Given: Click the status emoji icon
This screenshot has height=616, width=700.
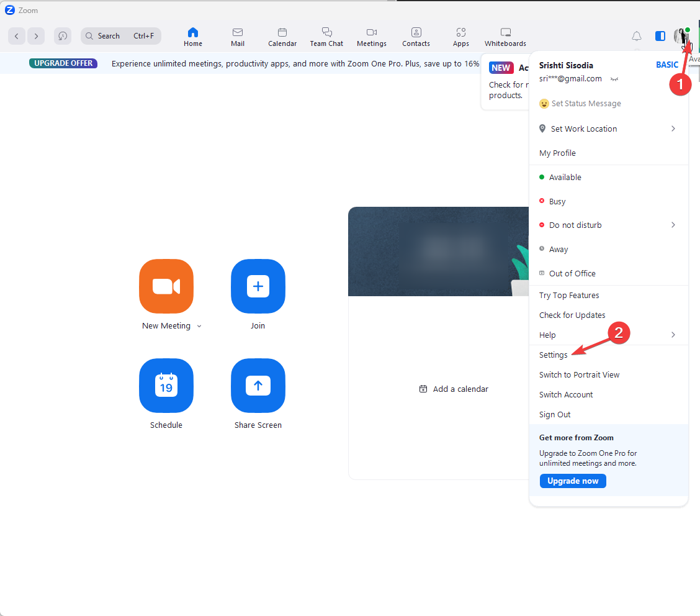Looking at the screenshot, I should point(544,104).
